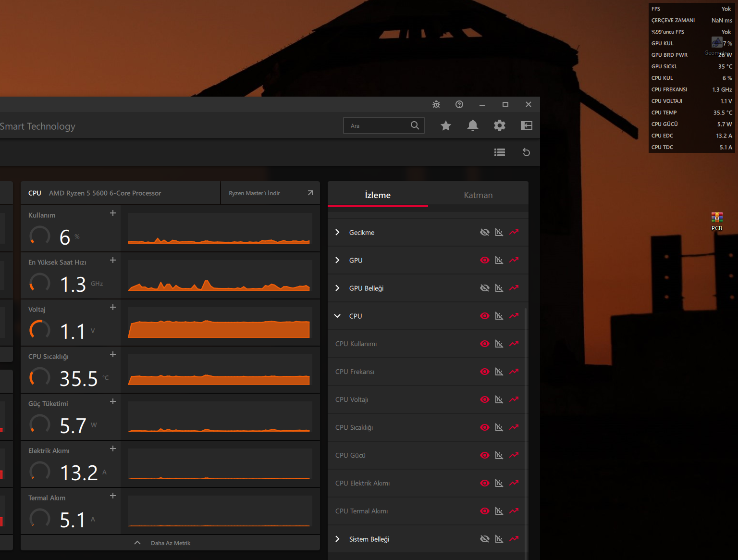Switch to Katman tab
The image size is (738, 560).
click(478, 195)
